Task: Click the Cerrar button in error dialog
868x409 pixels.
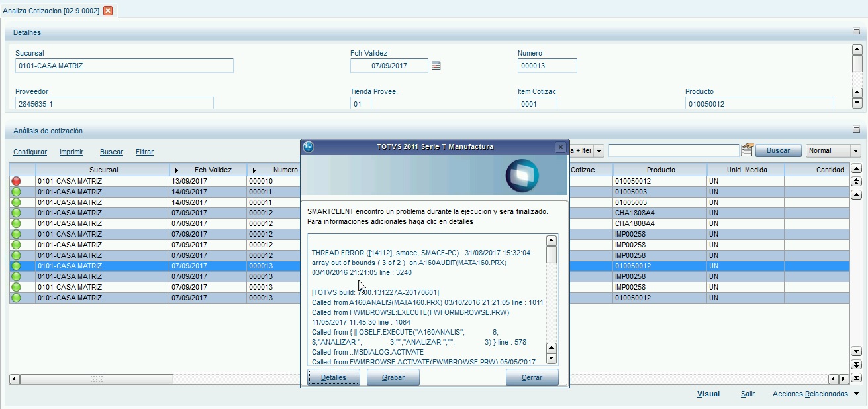Action: [532, 377]
